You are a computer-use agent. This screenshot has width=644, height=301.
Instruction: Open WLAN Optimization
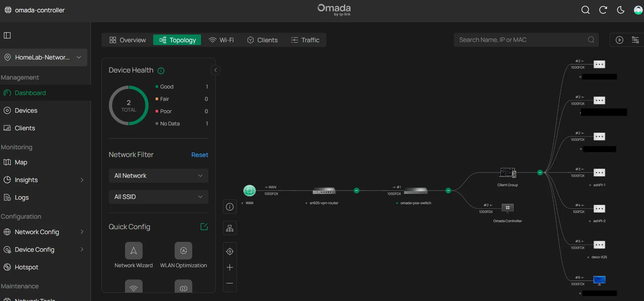tap(183, 255)
